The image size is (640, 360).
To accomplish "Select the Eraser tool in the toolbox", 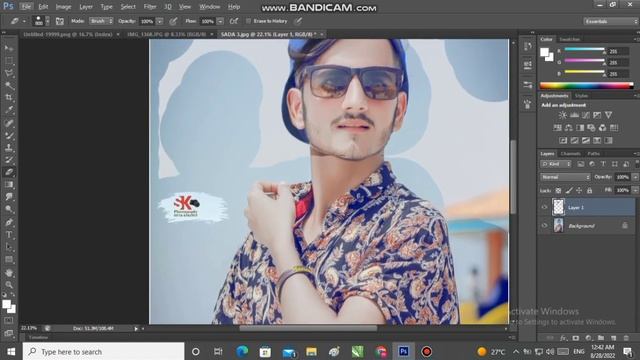I will (x=9, y=172).
